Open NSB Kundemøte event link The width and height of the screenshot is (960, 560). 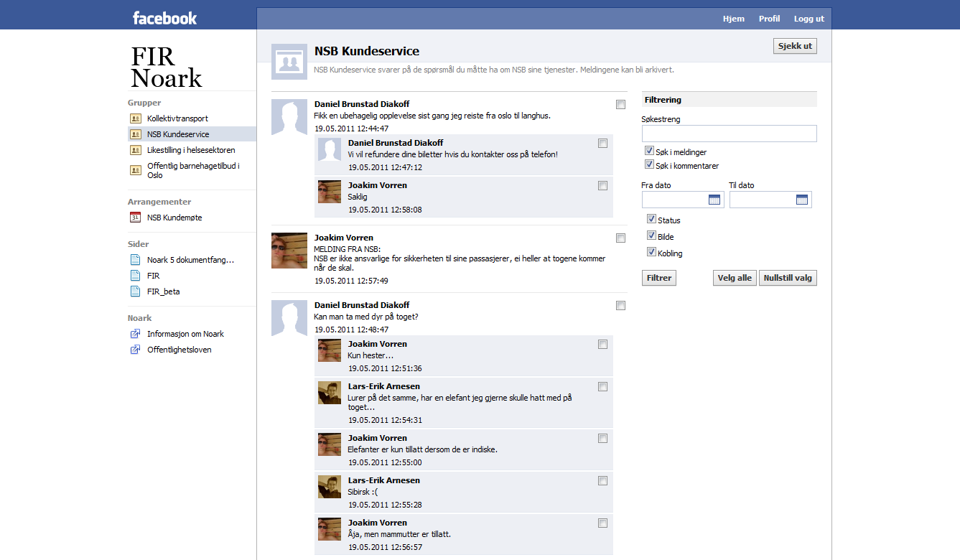[174, 218]
